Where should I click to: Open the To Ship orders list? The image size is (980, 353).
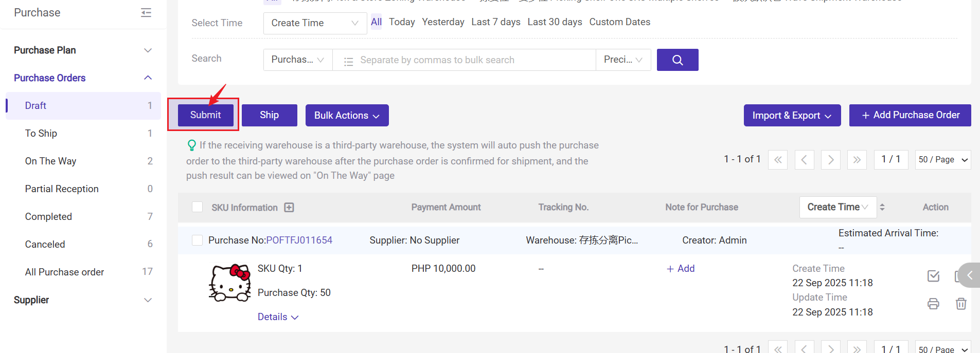41,134
